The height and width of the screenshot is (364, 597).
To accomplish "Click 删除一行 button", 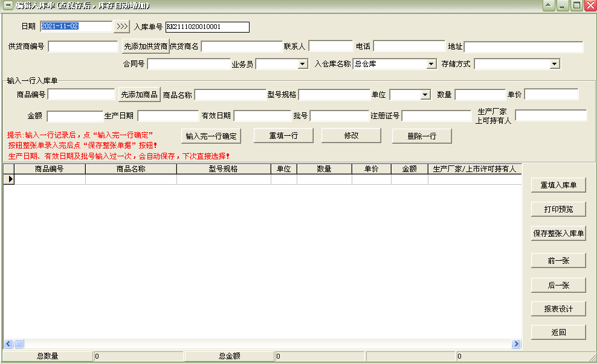I will [x=422, y=136].
